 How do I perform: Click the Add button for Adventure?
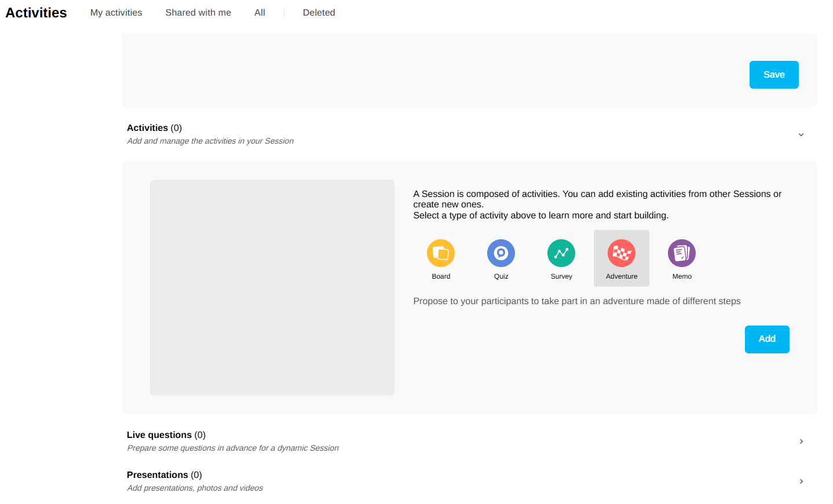click(767, 339)
